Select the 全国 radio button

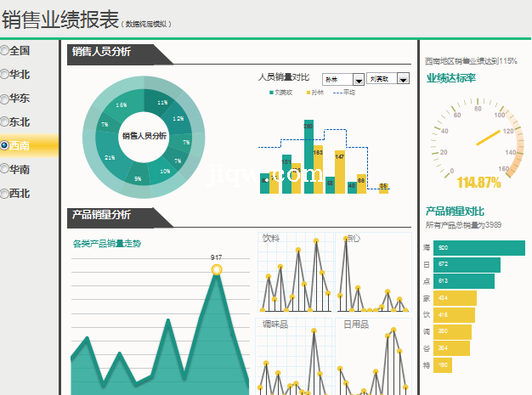point(5,51)
